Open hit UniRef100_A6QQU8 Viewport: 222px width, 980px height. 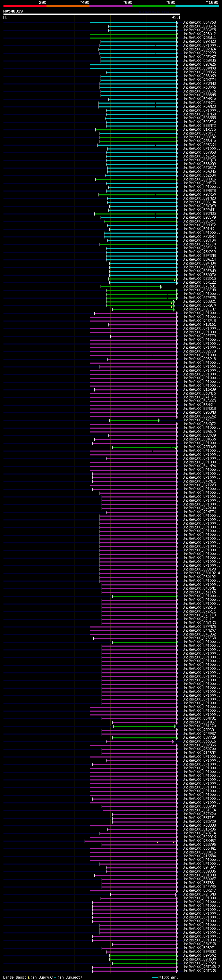(x=199, y=826)
